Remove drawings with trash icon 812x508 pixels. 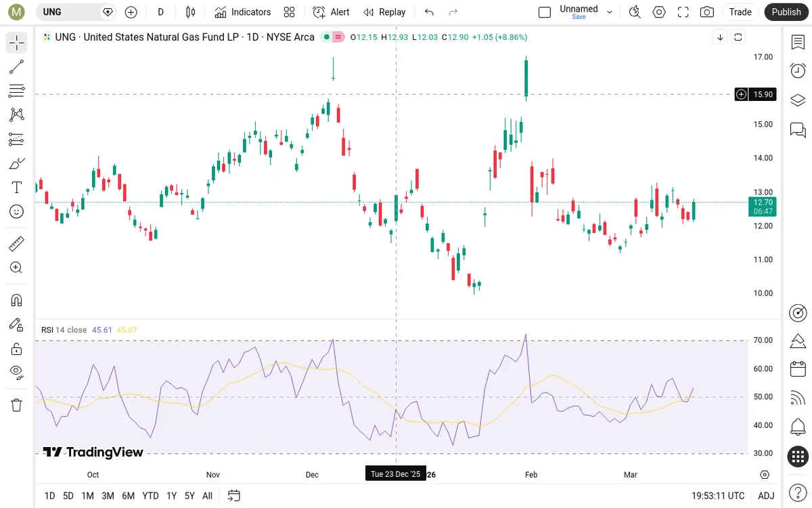click(17, 405)
